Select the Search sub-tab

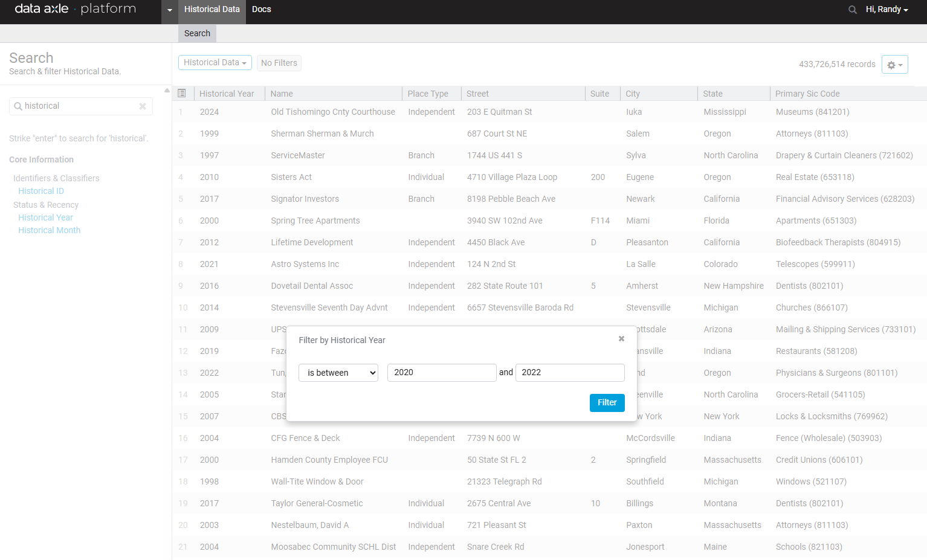[197, 33]
